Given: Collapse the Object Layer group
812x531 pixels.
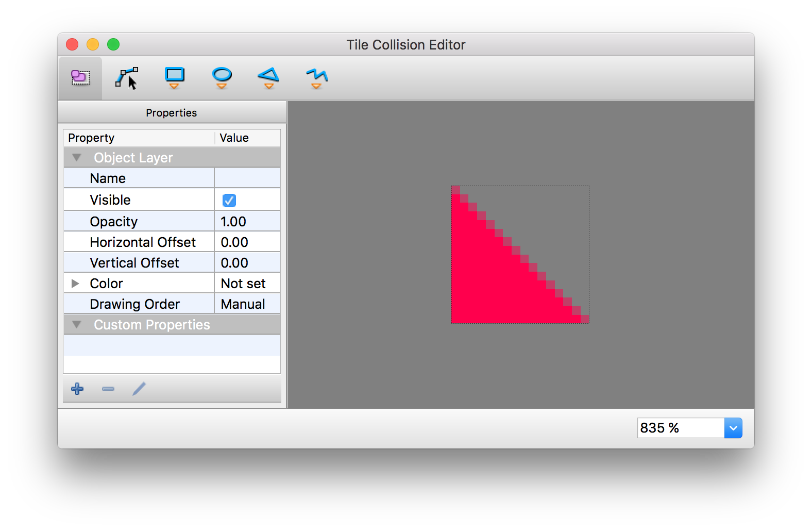Looking at the screenshot, I should point(77,157).
